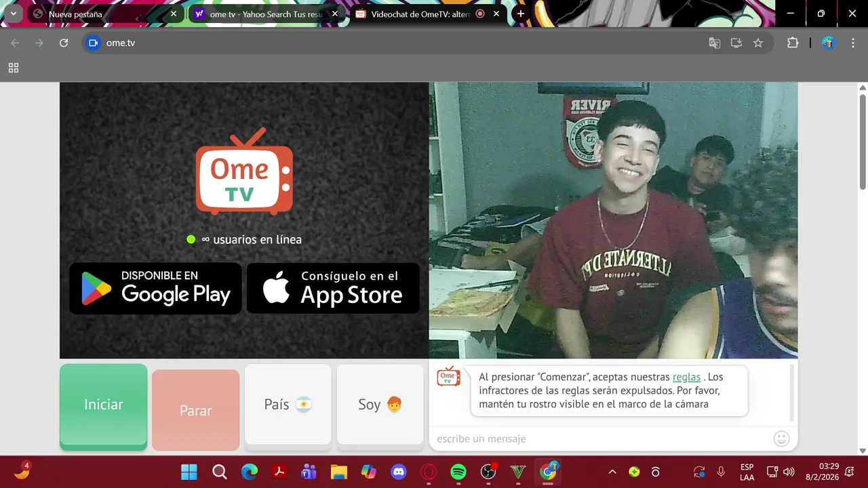Click the usuarios en línea text
This screenshot has width=868, height=488.
[252, 239]
